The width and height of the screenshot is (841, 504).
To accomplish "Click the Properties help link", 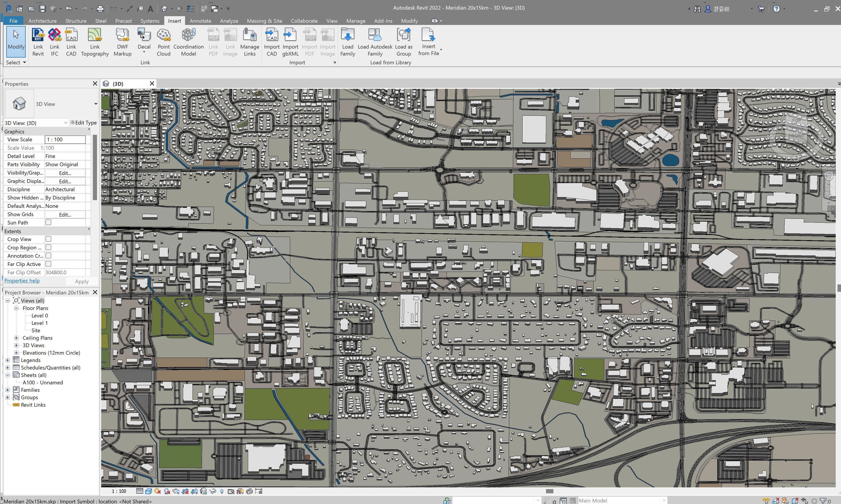I will [x=22, y=280].
